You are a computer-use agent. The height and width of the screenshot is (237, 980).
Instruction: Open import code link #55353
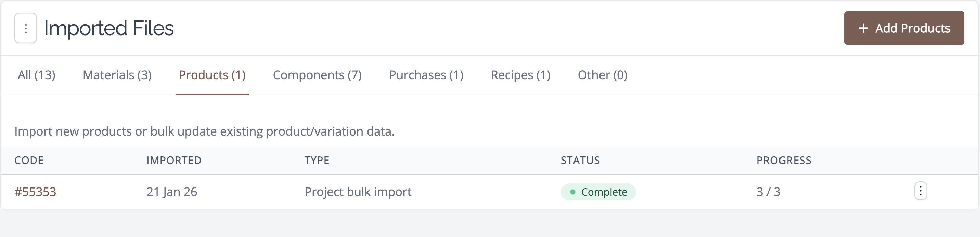point(35,192)
